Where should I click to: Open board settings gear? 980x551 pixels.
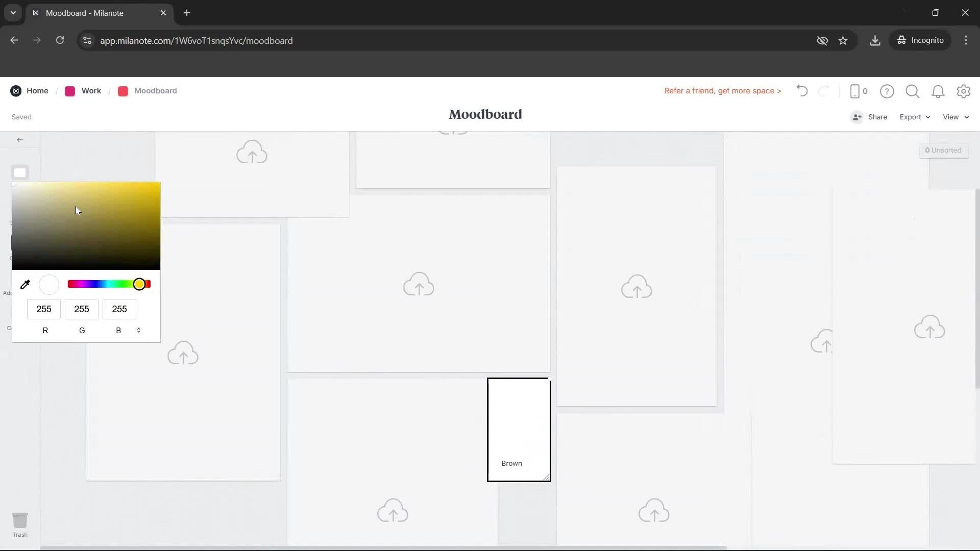(x=964, y=91)
